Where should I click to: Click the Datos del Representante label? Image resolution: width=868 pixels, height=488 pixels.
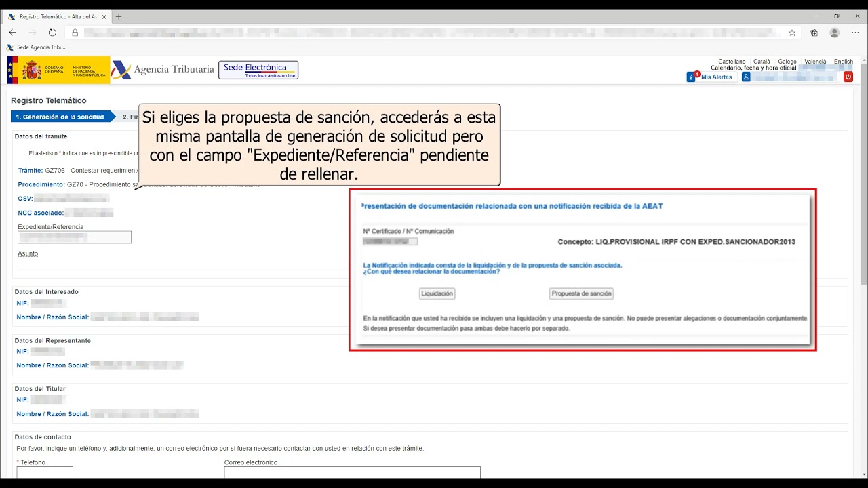pyautogui.click(x=52, y=340)
